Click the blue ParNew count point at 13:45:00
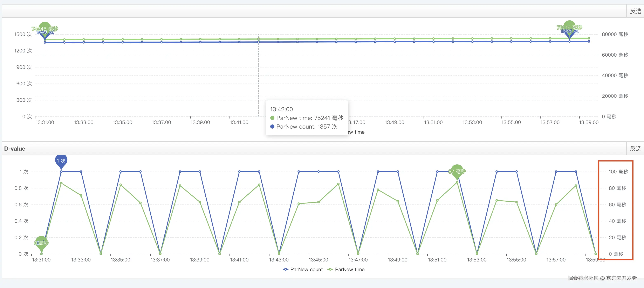644x288 pixels. 318,171
